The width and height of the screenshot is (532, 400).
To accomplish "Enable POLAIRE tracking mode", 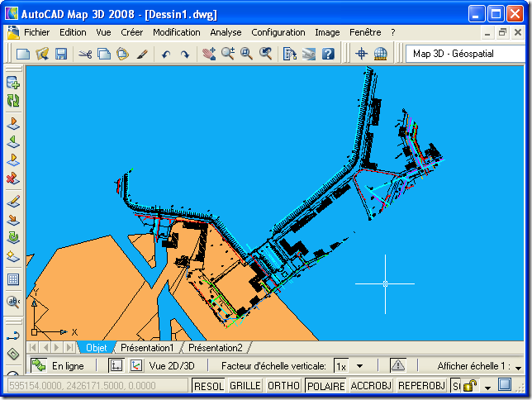I will [325, 386].
